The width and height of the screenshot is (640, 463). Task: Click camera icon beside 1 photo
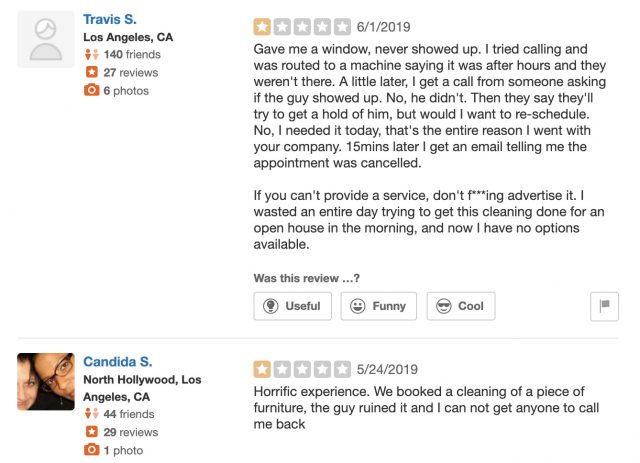tap(91, 450)
